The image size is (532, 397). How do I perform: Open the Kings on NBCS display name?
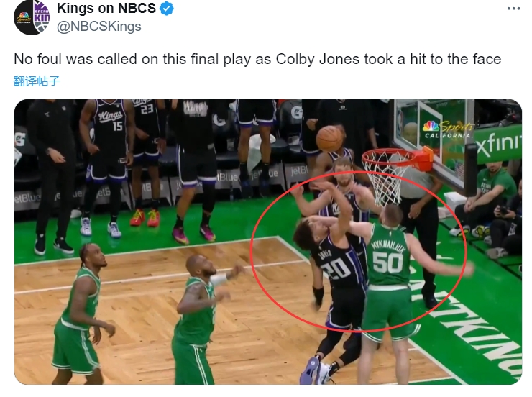tap(106, 8)
